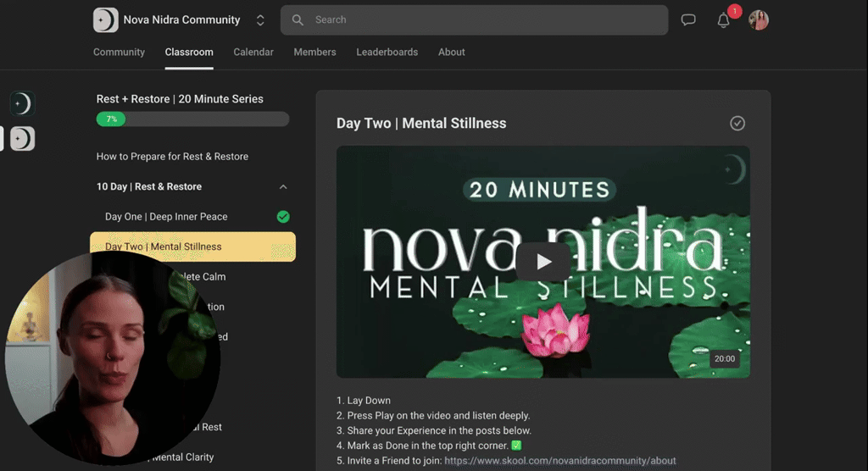The width and height of the screenshot is (868, 471).
Task: Mark Day Two lesson as done
Action: pos(737,124)
